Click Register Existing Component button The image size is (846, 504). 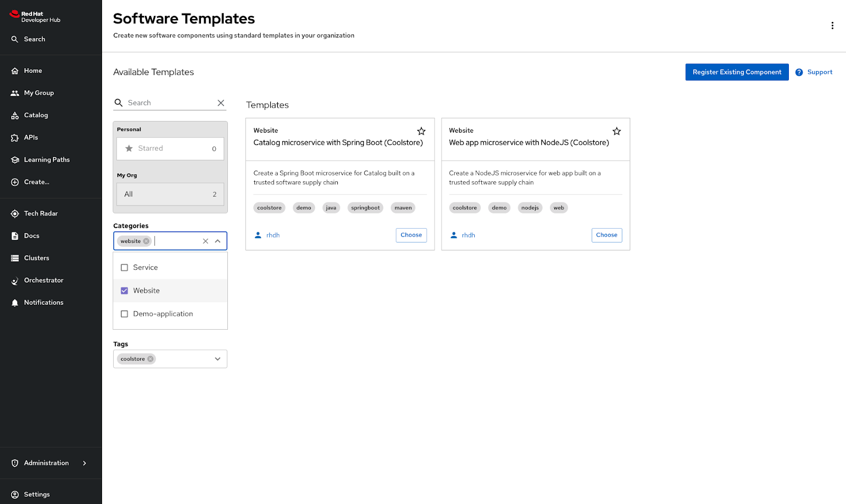pyautogui.click(x=737, y=72)
